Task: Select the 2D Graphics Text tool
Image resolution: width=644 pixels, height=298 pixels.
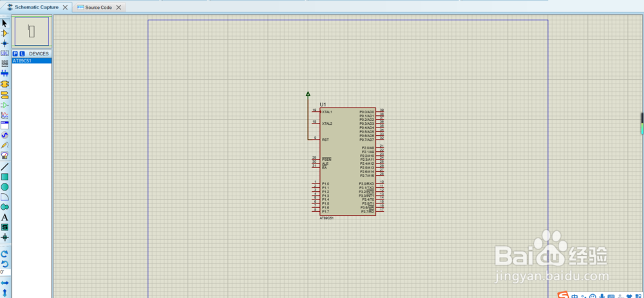Action: point(5,217)
